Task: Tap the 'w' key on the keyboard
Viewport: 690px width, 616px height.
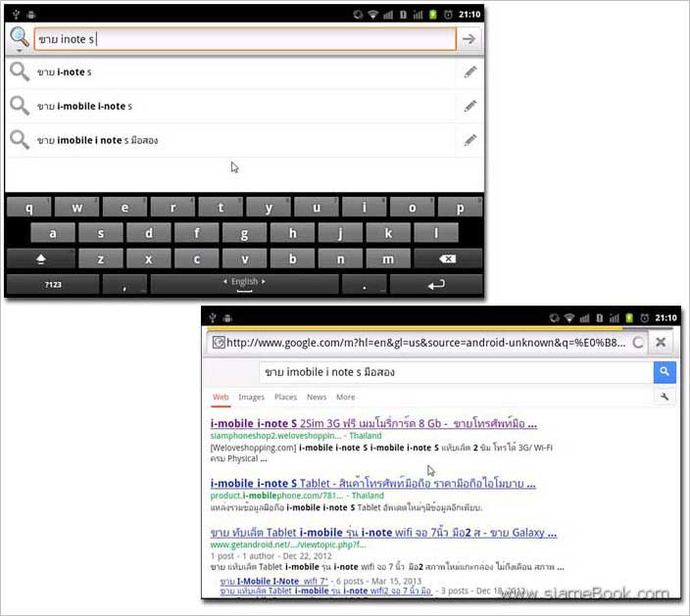Action: [x=77, y=207]
